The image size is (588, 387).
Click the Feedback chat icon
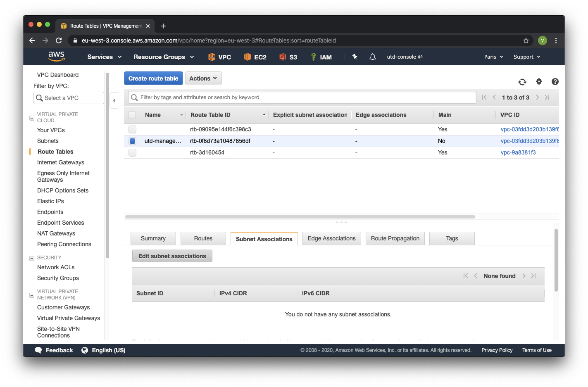pos(38,350)
